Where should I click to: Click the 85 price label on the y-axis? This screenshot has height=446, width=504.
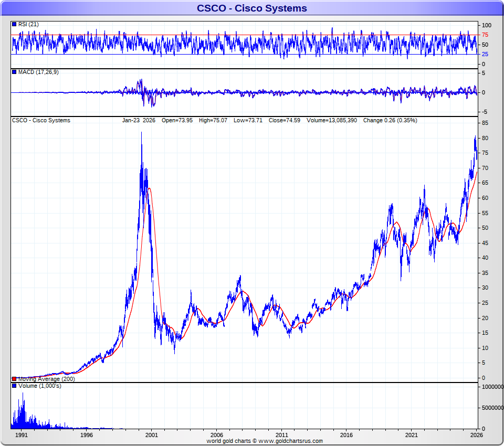pos(486,123)
